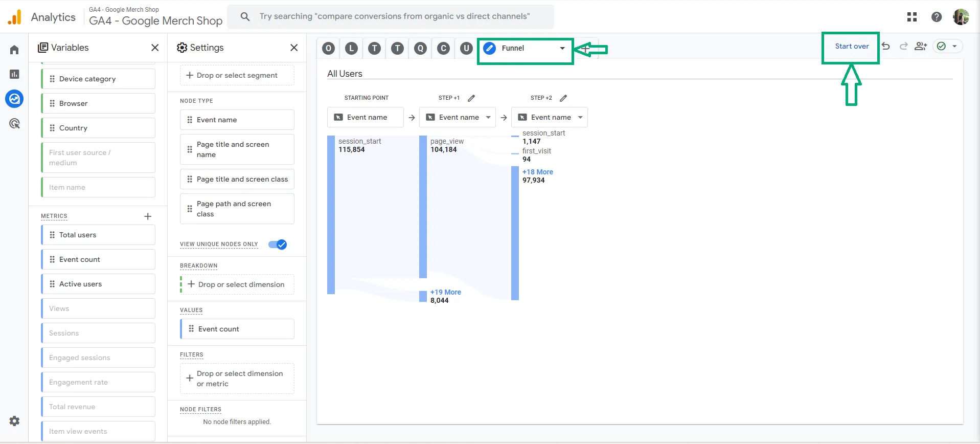This screenshot has width=980, height=444.
Task: Open the Google apps grid icon
Action: tap(912, 17)
